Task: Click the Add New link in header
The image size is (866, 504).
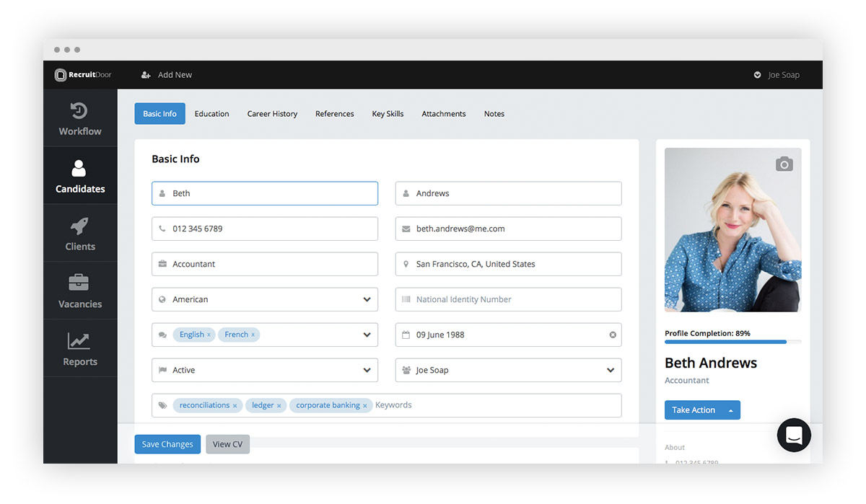Action: click(x=175, y=75)
